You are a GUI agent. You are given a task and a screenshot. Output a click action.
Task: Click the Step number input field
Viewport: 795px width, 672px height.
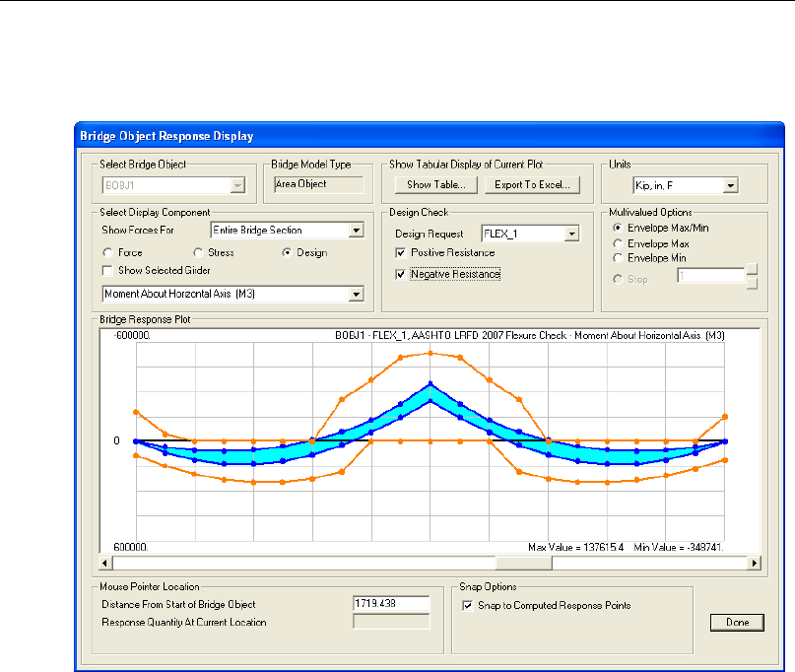point(711,276)
